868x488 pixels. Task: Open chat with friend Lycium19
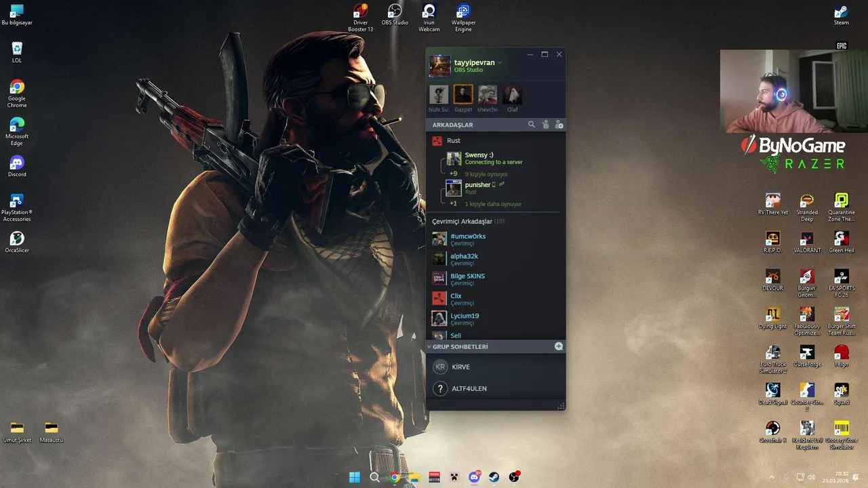[496, 319]
